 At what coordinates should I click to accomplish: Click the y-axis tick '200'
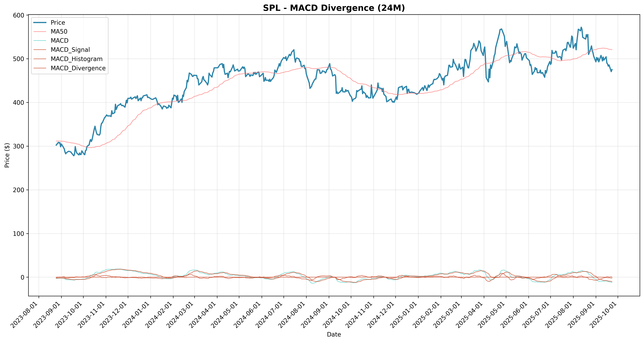pyautogui.click(x=18, y=190)
